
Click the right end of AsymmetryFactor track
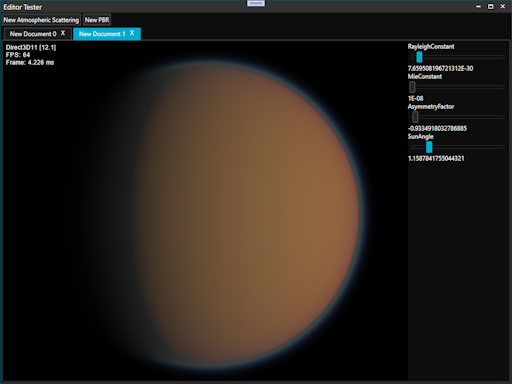tap(503, 117)
